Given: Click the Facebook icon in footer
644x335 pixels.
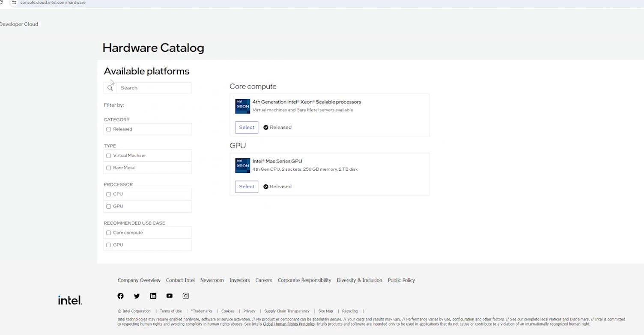Looking at the screenshot, I should point(120,296).
